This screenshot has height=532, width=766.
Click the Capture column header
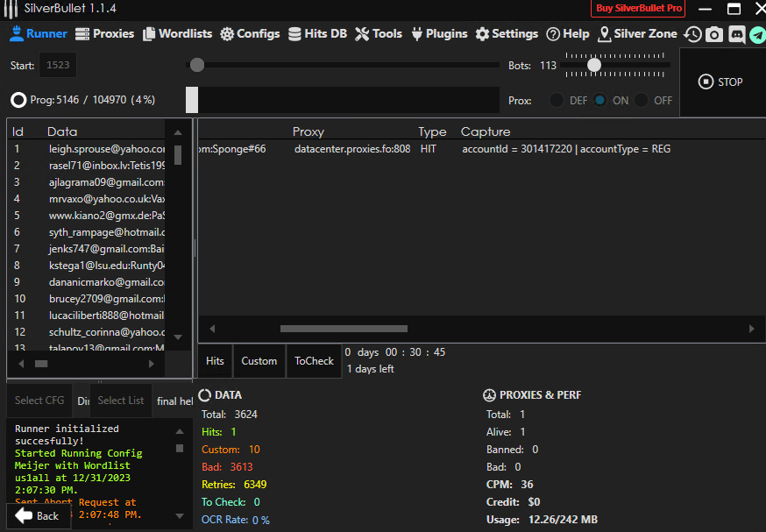pyautogui.click(x=486, y=131)
